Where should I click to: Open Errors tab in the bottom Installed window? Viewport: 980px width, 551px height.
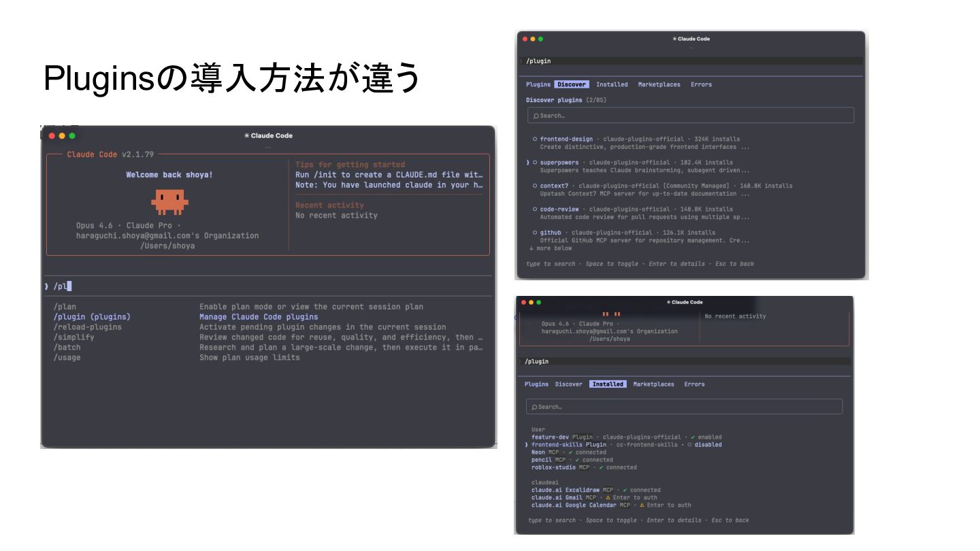pyautogui.click(x=694, y=384)
